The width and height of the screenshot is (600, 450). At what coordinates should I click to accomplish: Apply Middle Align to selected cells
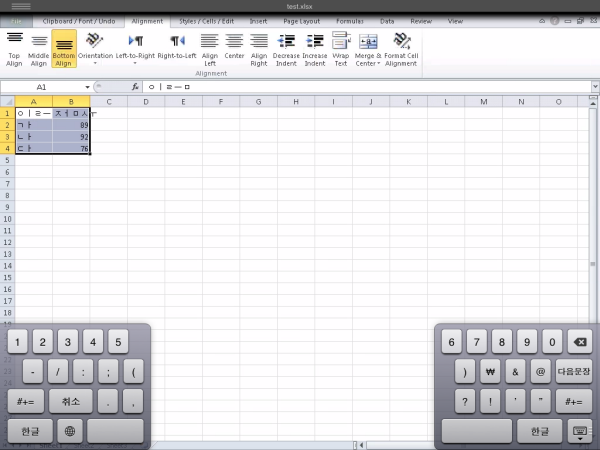pos(39,49)
